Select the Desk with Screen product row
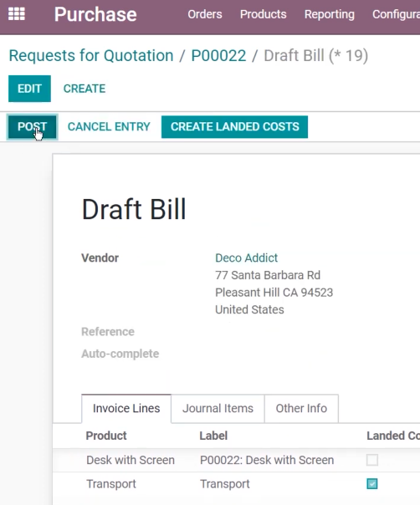420x505 pixels. pyautogui.click(x=236, y=460)
